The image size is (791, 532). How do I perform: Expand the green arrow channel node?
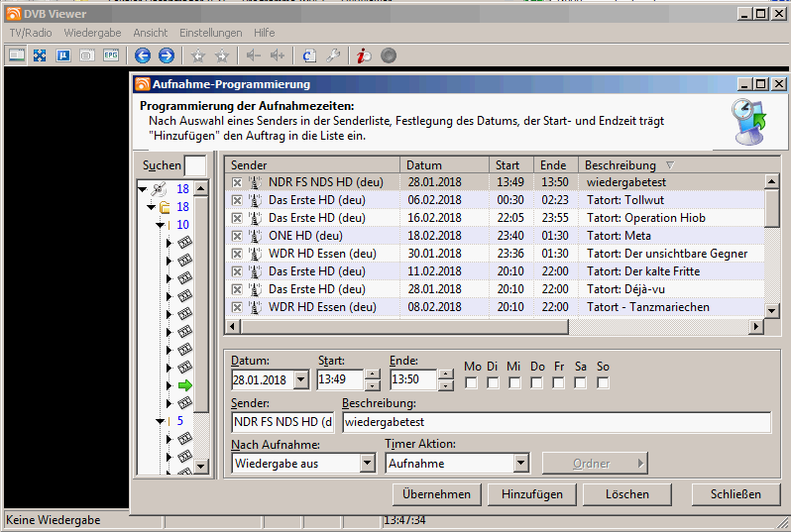pos(169,385)
